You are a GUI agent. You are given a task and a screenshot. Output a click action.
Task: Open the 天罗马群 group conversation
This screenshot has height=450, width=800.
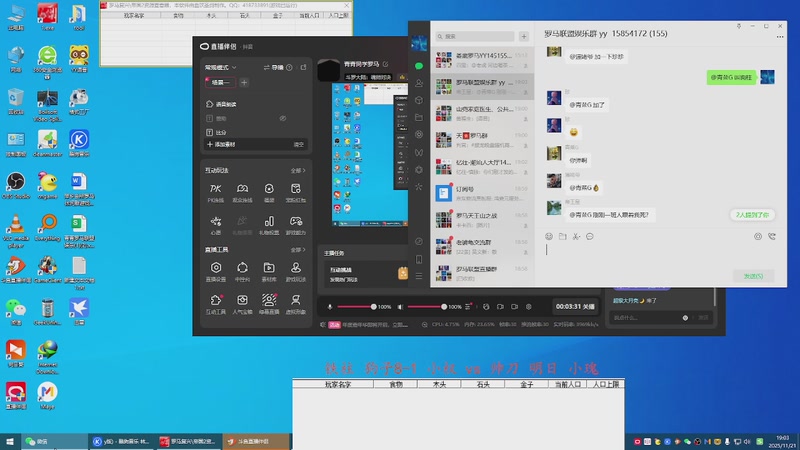coord(482,140)
